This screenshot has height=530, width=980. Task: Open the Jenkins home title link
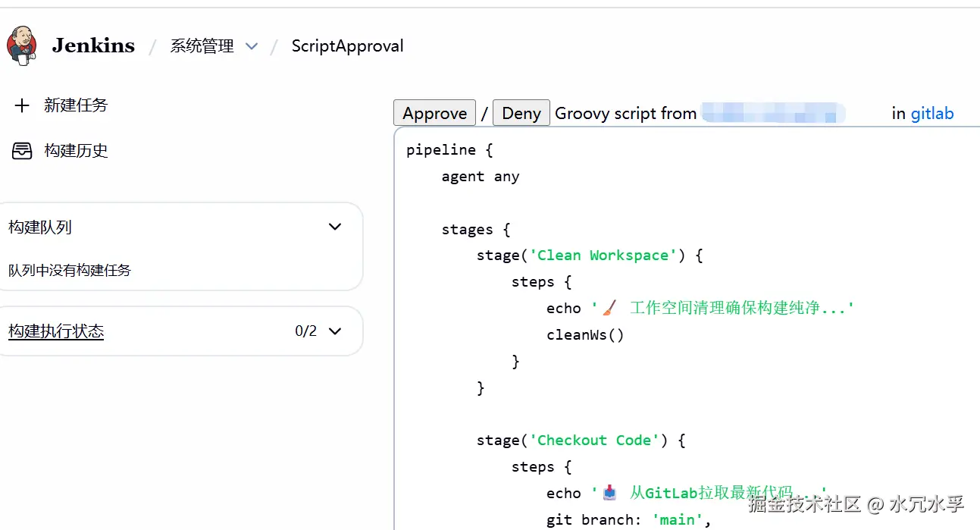coord(93,45)
